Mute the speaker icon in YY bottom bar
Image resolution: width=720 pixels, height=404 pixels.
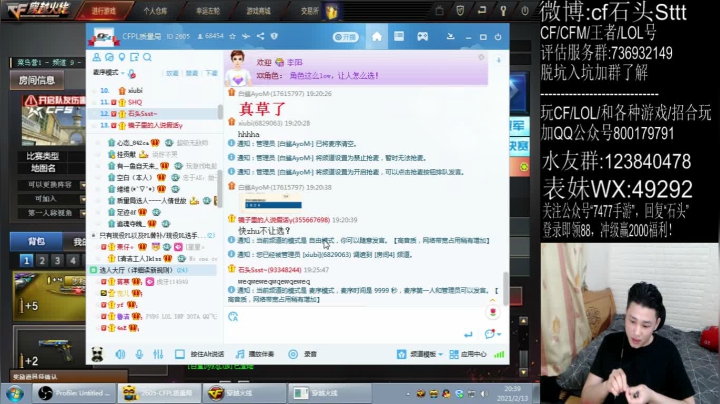pyautogui.click(x=120, y=354)
